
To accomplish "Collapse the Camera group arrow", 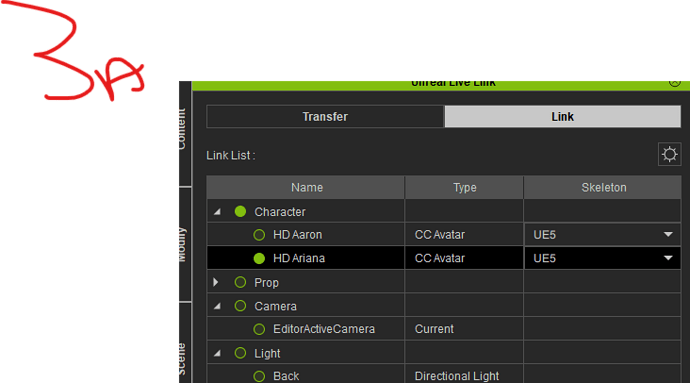I will tap(217, 306).
